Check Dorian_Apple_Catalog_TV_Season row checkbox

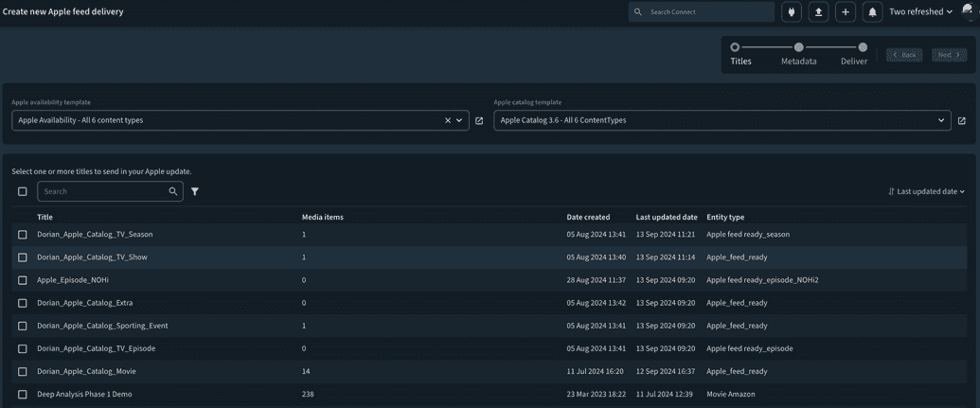pyautogui.click(x=23, y=235)
